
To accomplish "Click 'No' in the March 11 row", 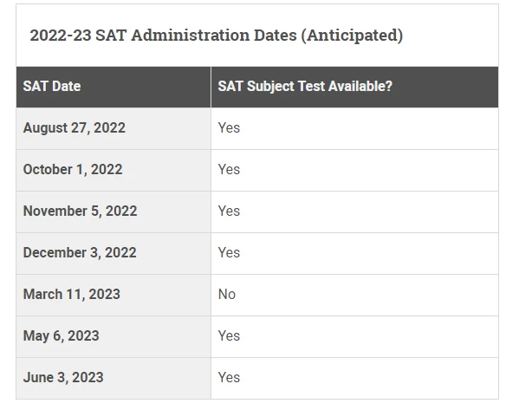I will pos(227,295).
